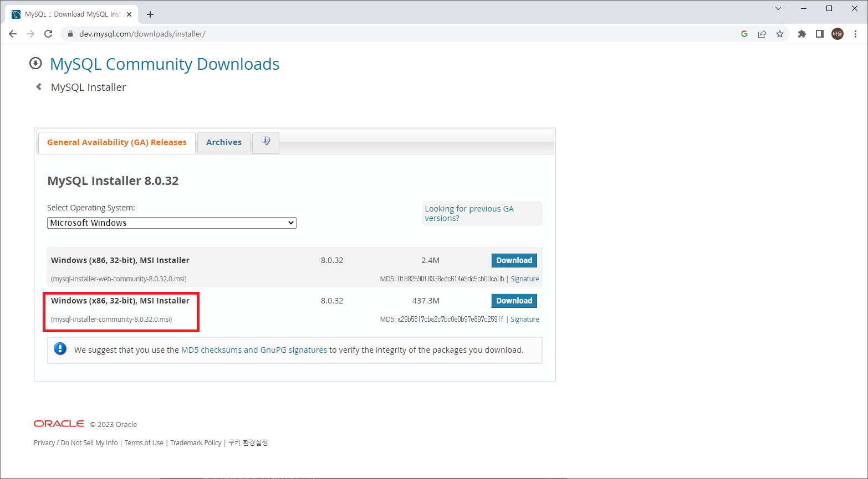The height and width of the screenshot is (479, 868).
Task: Click the 437.3M file size value
Action: [x=426, y=301]
